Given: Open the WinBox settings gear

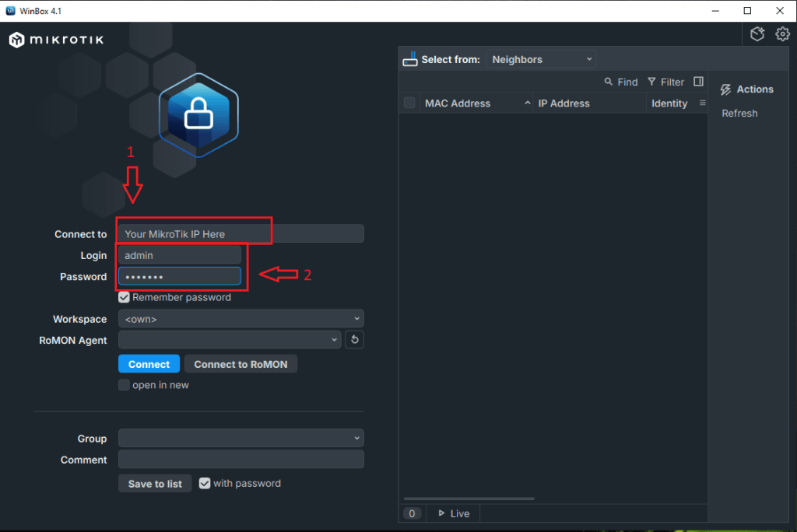Looking at the screenshot, I should pos(782,34).
